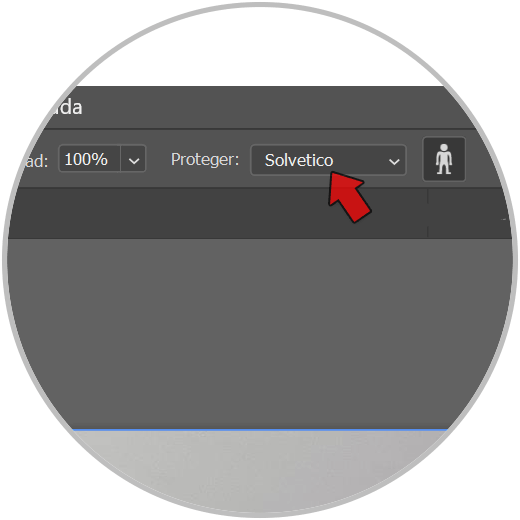Click the dark gray empty workspace area
Viewport: 520px width, 520px height.
pos(260,333)
